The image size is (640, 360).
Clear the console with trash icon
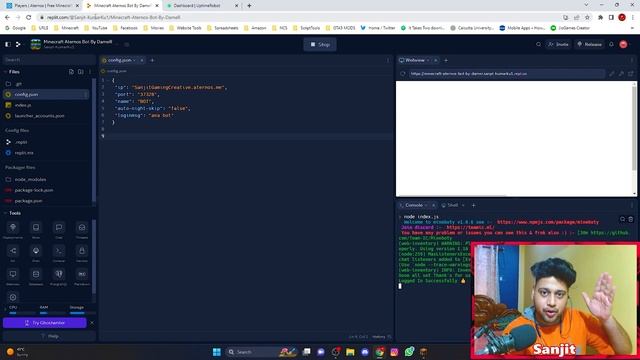(x=631, y=220)
